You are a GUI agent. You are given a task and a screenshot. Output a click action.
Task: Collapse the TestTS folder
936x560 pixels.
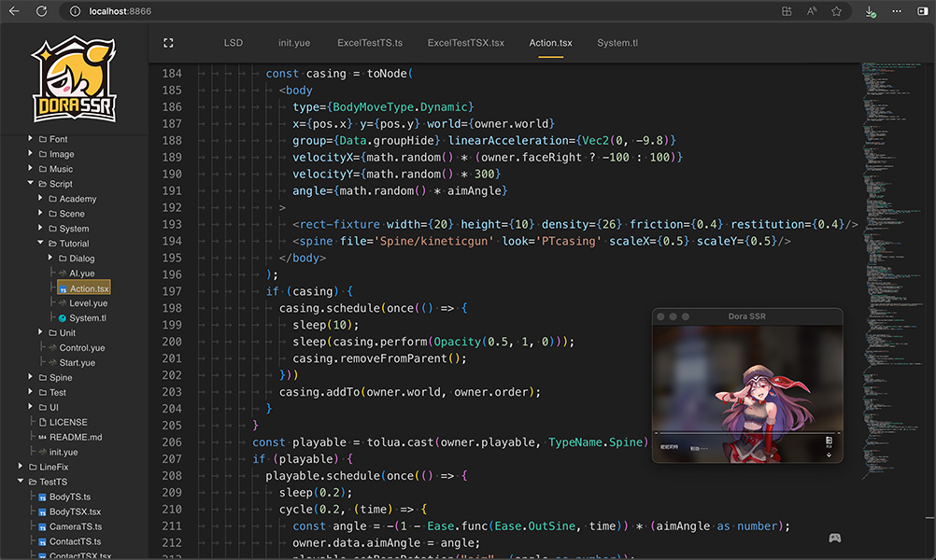pyautogui.click(x=21, y=482)
